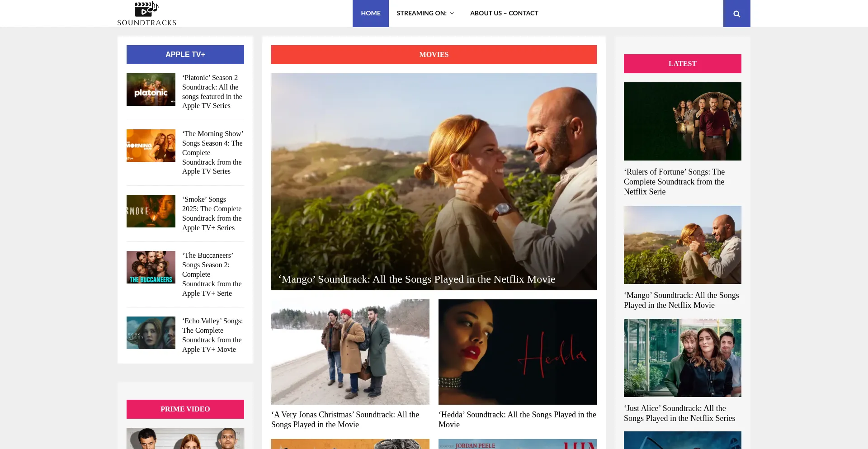Click the Hedda movie poster image
This screenshot has height=449, width=868.
(x=517, y=352)
